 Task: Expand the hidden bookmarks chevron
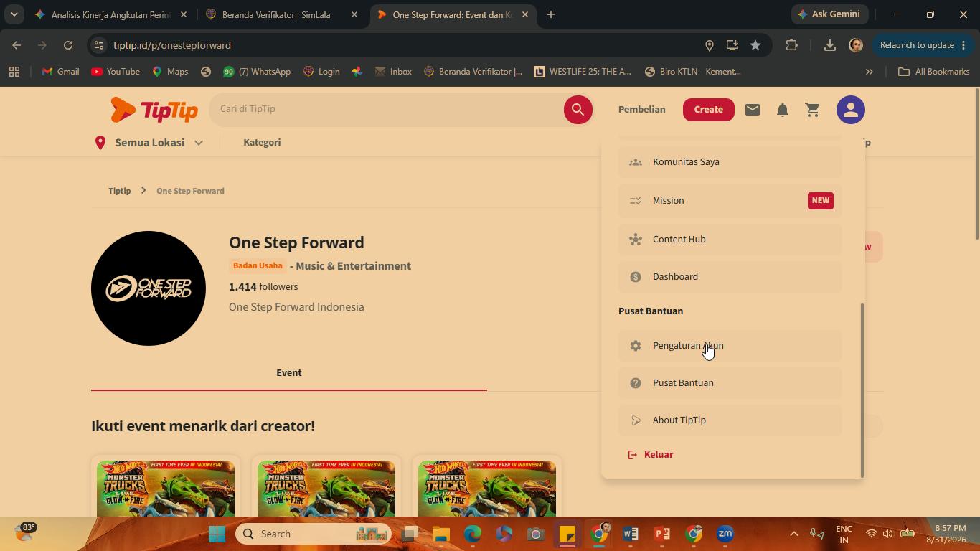pyautogui.click(x=869, y=72)
